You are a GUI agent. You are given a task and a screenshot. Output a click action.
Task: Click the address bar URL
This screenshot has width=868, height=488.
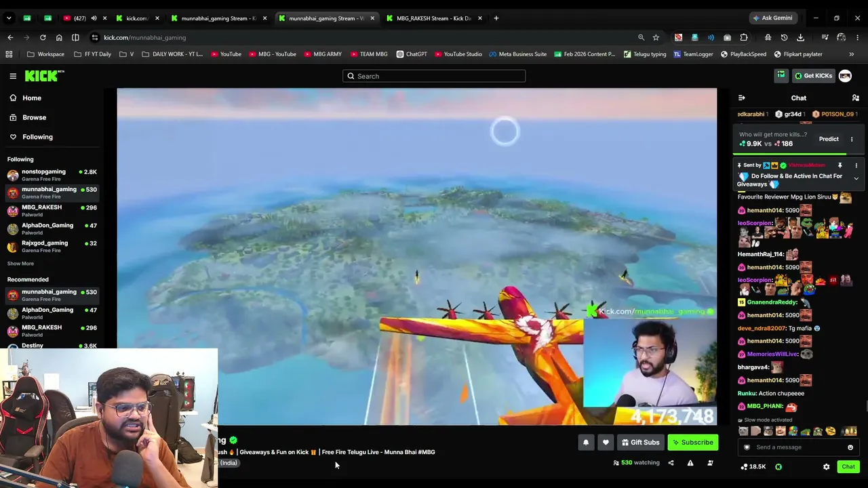(144, 38)
